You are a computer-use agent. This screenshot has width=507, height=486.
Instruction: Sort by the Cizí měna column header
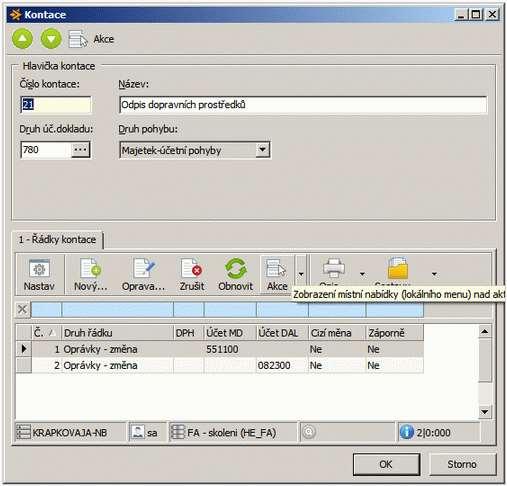coord(337,333)
